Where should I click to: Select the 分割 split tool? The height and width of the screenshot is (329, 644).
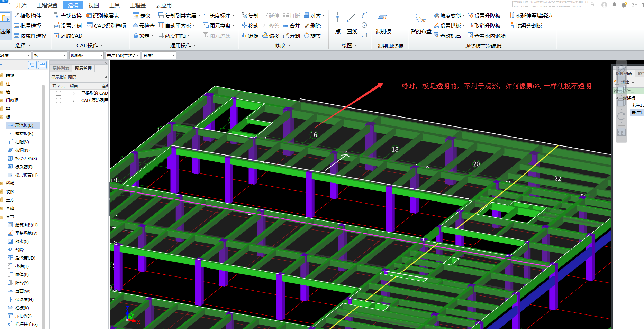pos(291,36)
